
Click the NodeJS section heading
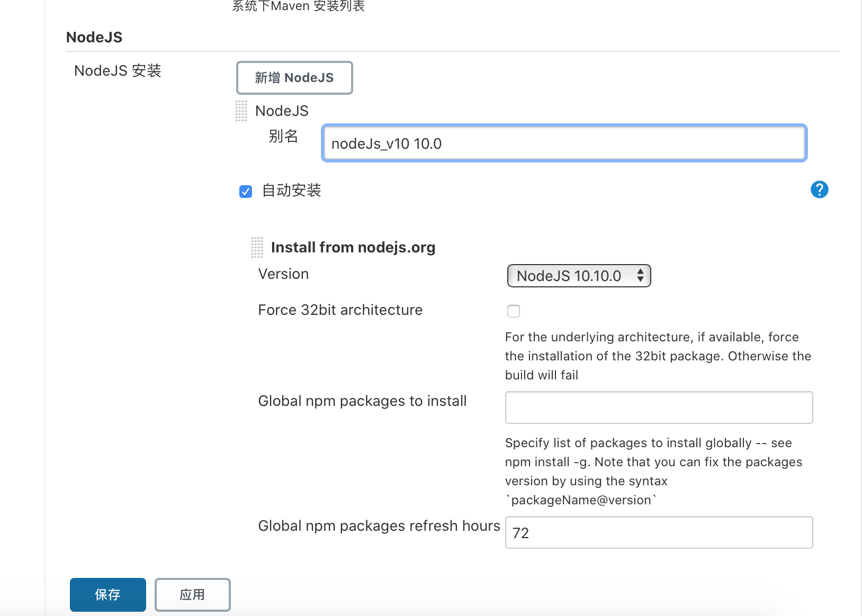coord(94,37)
